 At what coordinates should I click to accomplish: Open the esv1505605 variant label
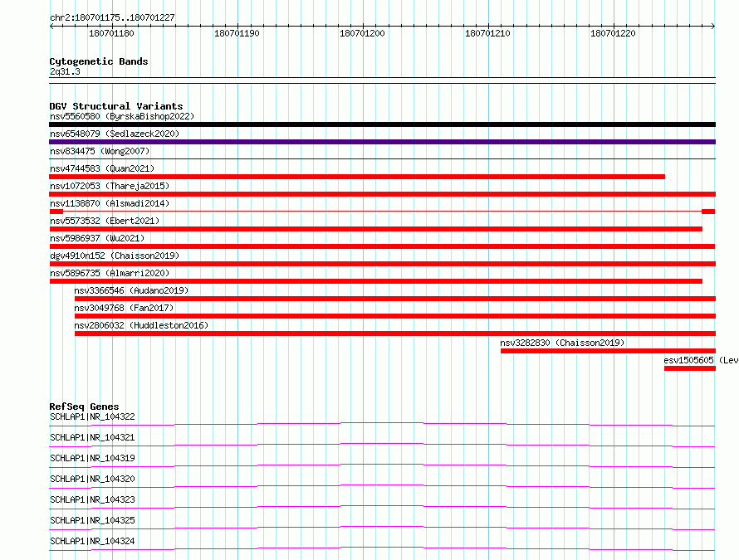click(x=701, y=360)
